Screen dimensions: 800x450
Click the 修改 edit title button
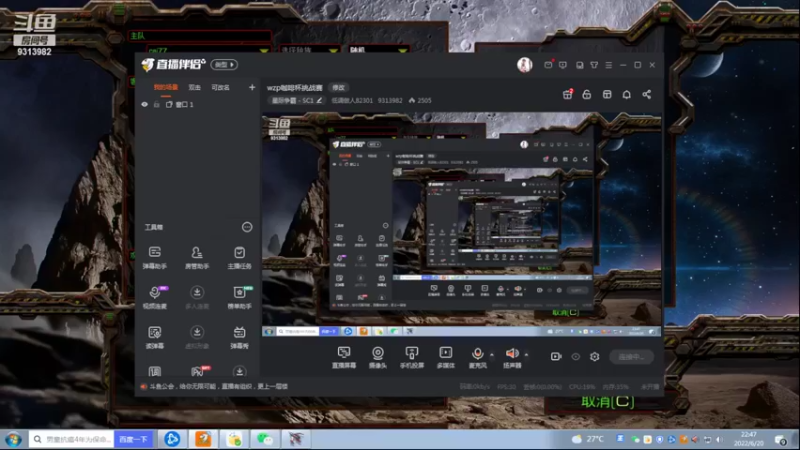pyautogui.click(x=338, y=87)
